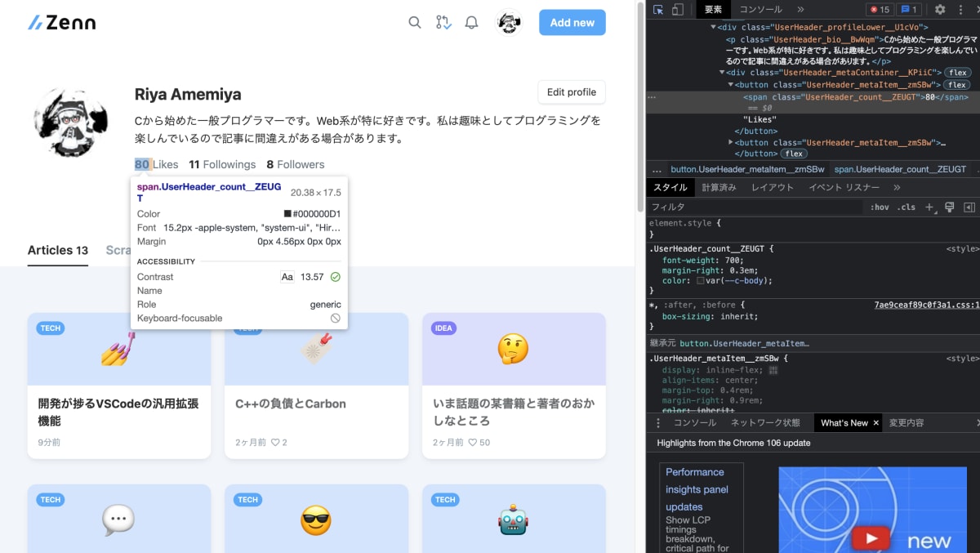Activate the DevTools element inspector icon
The height and width of the screenshot is (553, 980).
pyautogui.click(x=658, y=10)
